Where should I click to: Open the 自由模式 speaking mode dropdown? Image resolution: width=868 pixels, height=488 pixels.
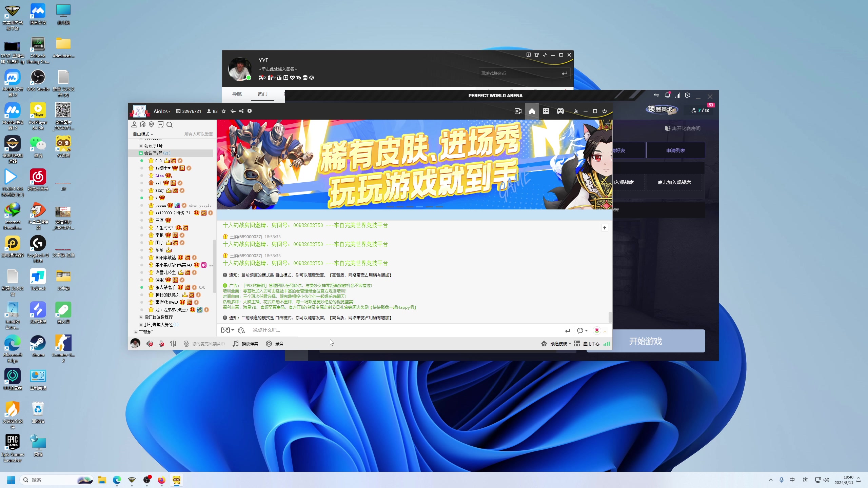(x=143, y=134)
